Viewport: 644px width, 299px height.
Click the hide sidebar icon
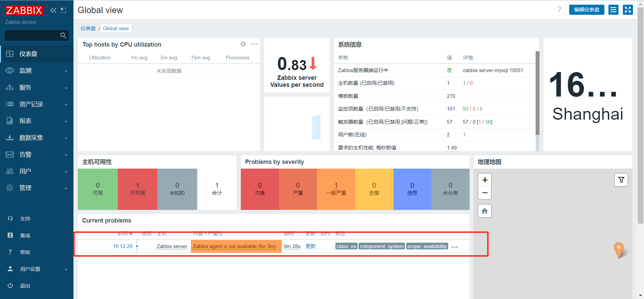tap(63, 10)
